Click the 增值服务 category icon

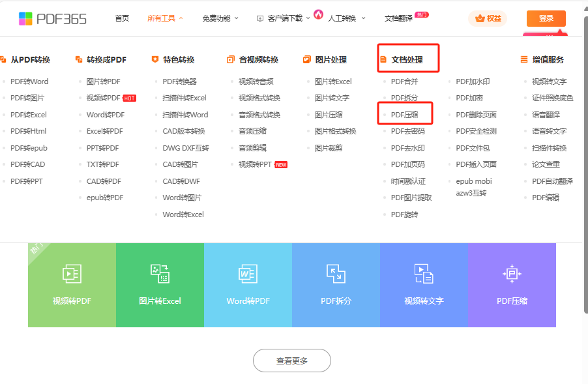(x=524, y=60)
